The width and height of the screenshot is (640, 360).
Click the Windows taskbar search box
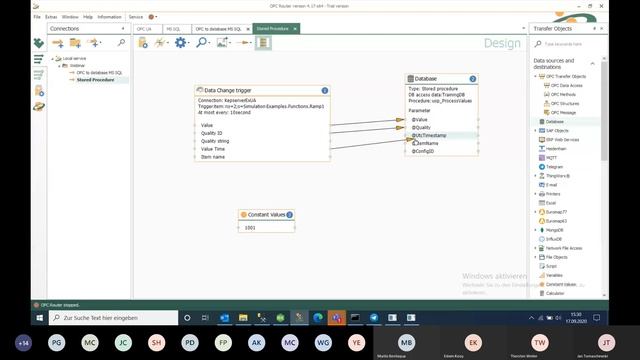(113, 318)
